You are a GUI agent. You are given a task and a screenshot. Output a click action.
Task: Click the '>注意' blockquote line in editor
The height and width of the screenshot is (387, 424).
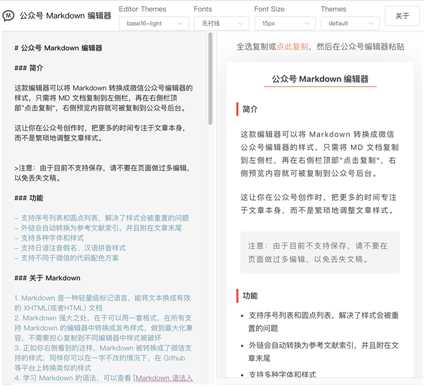[x=103, y=173]
